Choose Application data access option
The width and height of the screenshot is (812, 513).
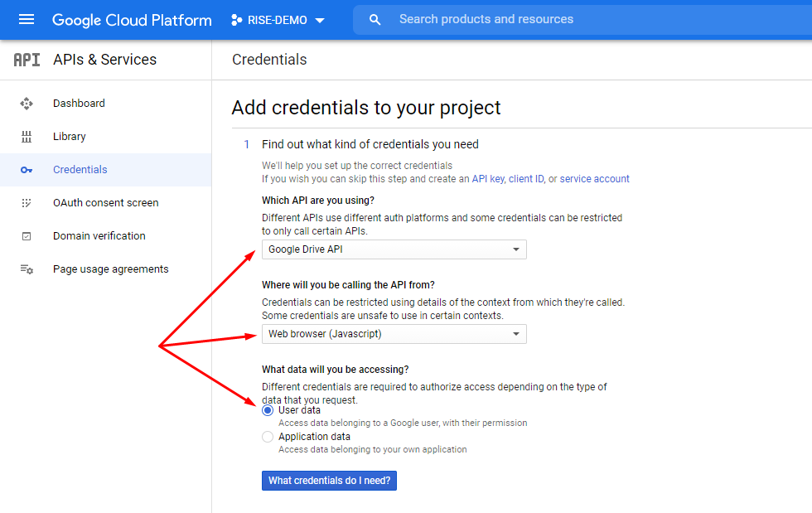point(267,437)
